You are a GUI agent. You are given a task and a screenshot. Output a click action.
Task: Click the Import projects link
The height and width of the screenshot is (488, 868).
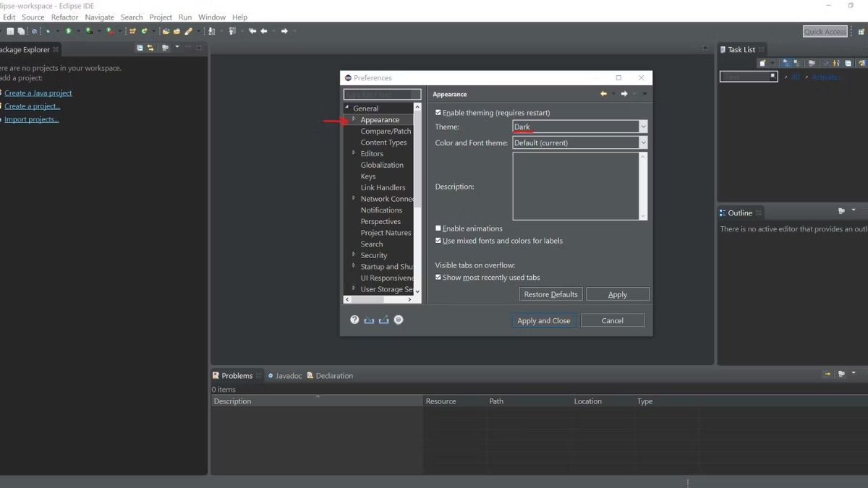click(x=32, y=119)
